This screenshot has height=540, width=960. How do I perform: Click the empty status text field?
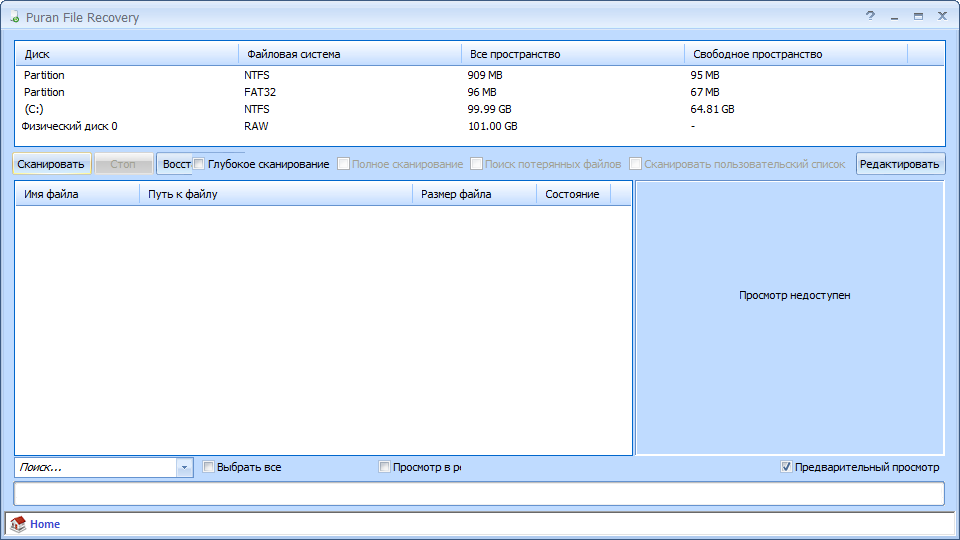coord(479,493)
